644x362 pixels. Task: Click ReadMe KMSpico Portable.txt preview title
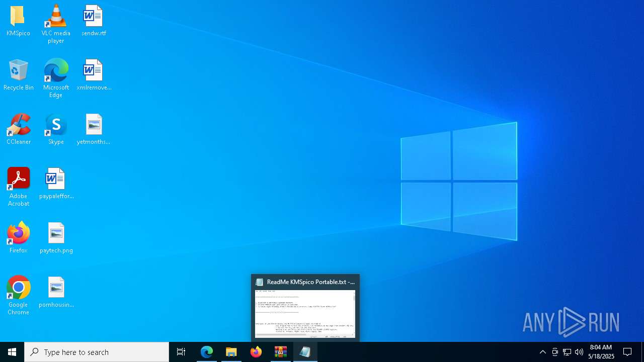pos(310,282)
